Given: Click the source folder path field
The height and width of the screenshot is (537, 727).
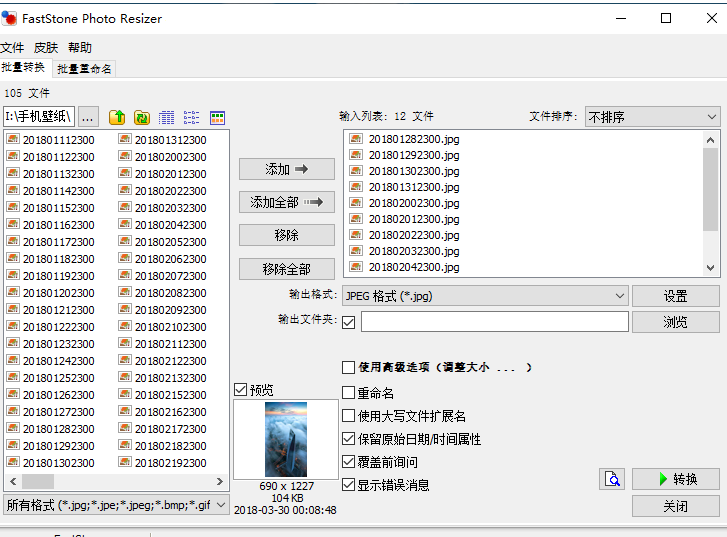Looking at the screenshot, I should tap(39, 117).
